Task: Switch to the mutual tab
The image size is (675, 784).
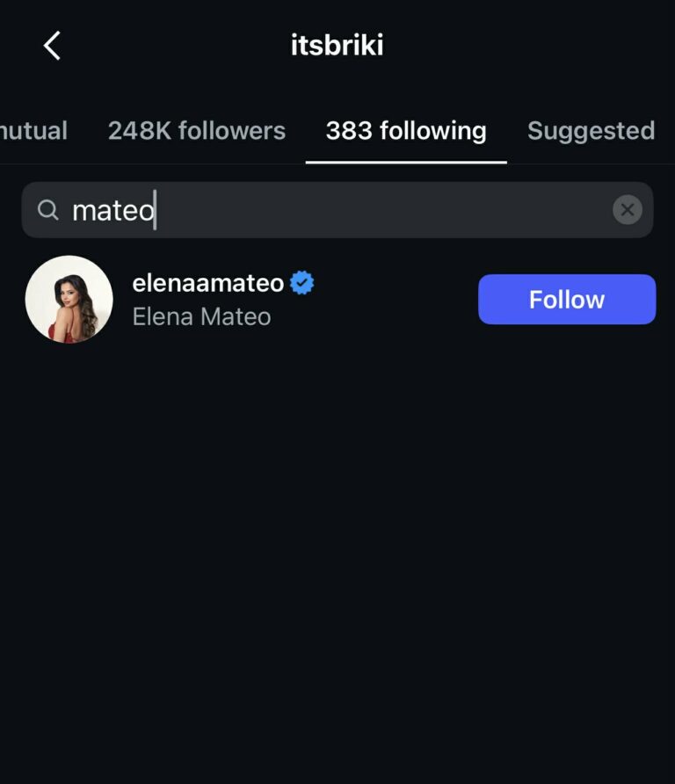Action: pyautogui.click(x=33, y=131)
